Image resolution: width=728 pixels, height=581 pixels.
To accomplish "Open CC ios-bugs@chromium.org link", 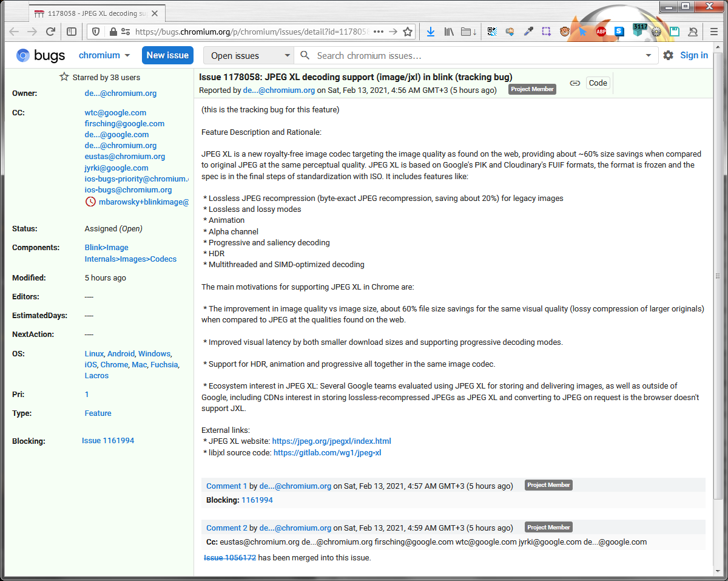I will (129, 190).
